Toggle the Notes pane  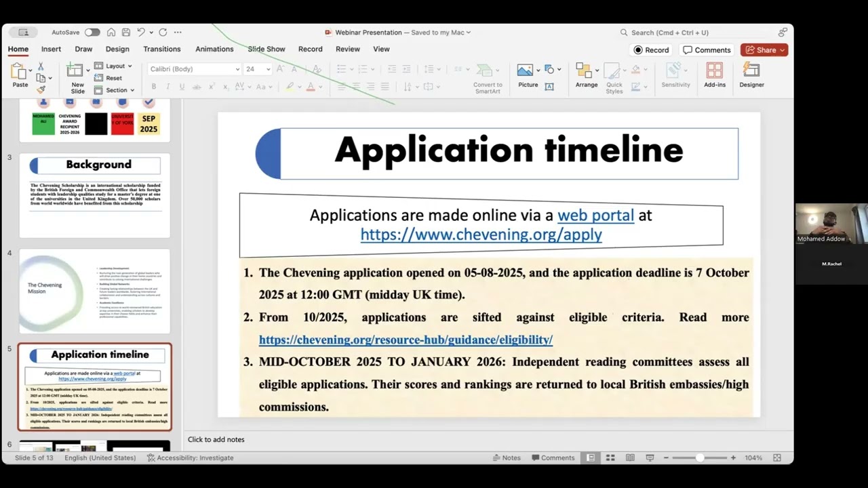(507, 457)
